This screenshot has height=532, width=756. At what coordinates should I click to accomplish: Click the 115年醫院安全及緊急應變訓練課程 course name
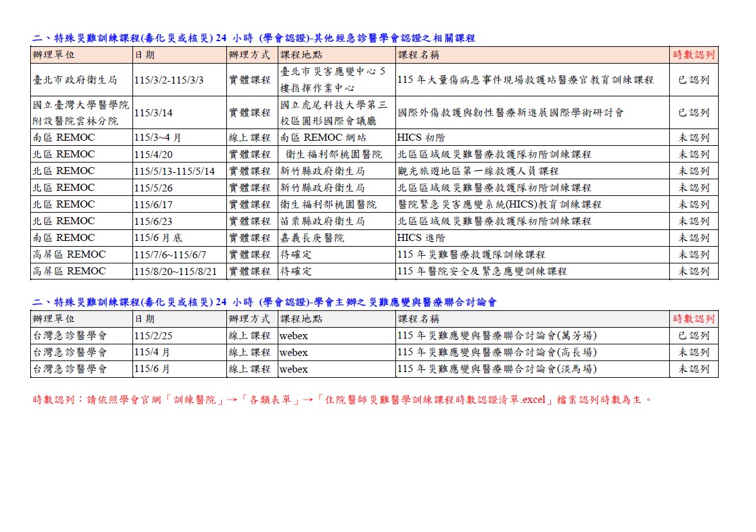[x=482, y=271]
